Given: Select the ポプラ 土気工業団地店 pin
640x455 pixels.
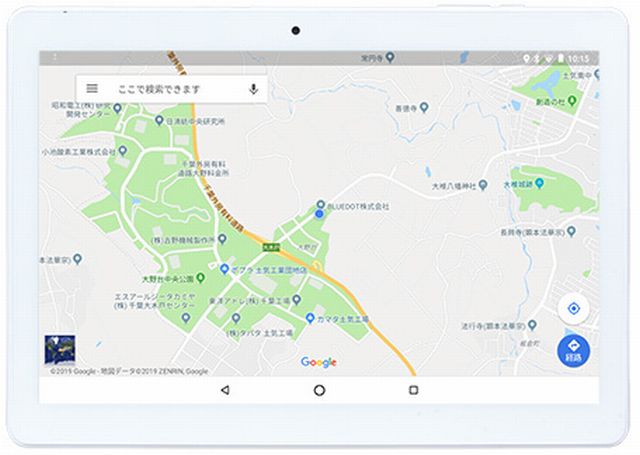Looking at the screenshot, I should [x=224, y=269].
